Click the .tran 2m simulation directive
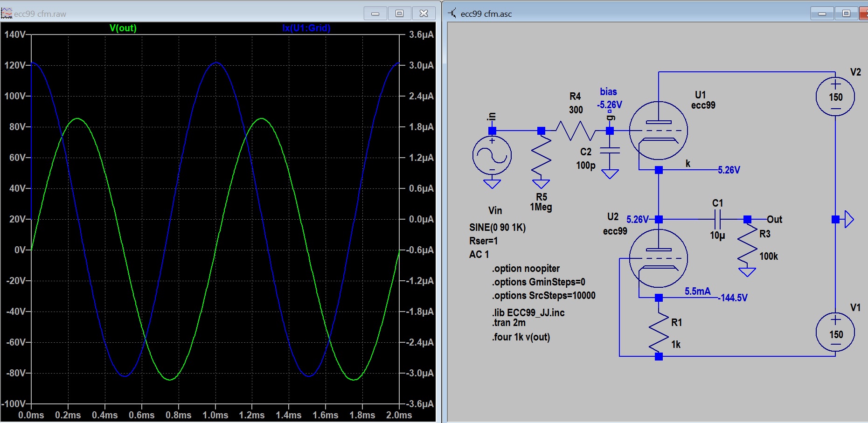The height and width of the screenshot is (423, 868). pyautogui.click(x=508, y=323)
